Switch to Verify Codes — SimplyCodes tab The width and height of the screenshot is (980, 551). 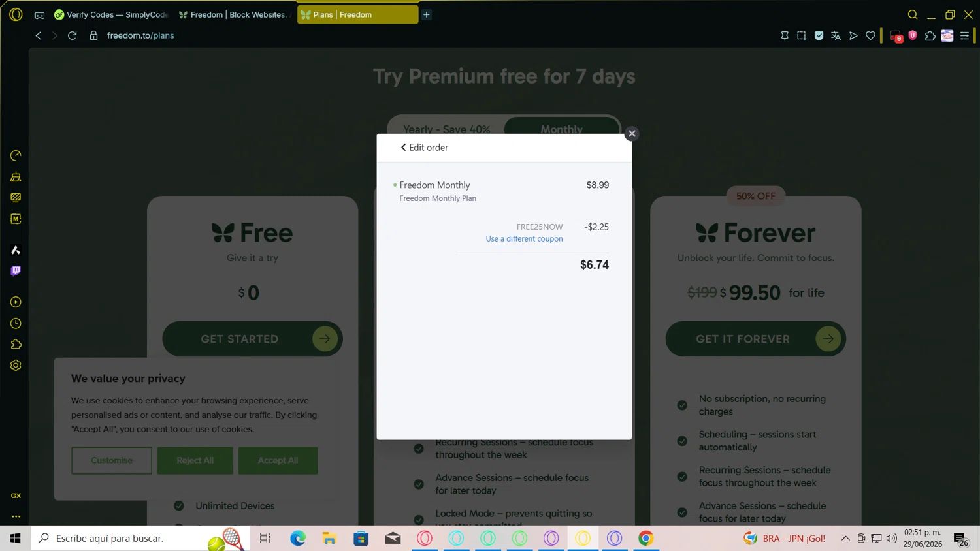tap(111, 14)
